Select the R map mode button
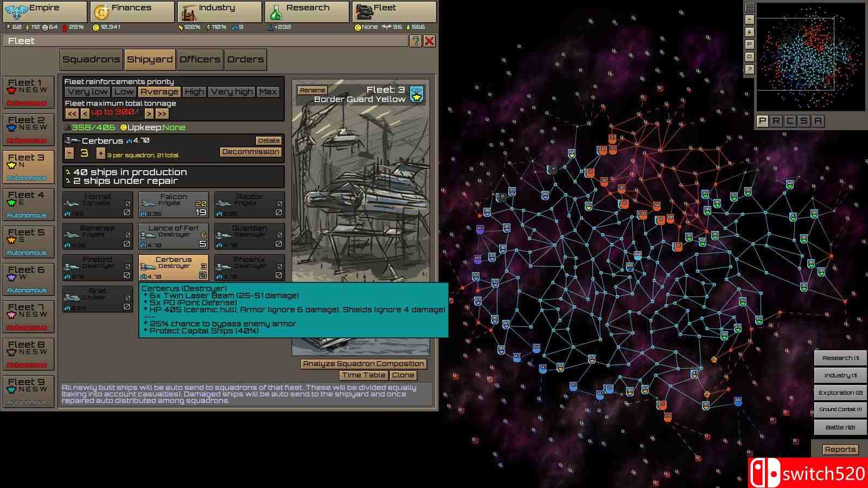This screenshot has height=488, width=868. pos(776,121)
